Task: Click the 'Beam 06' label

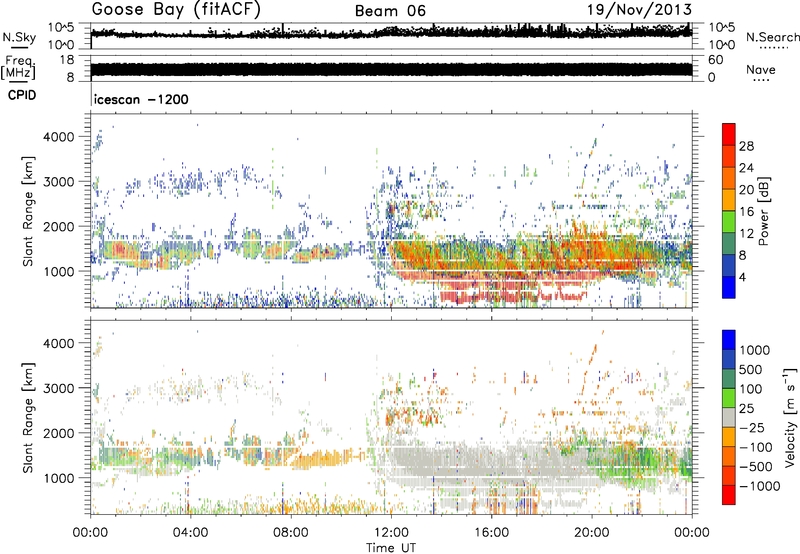Action: pos(390,11)
